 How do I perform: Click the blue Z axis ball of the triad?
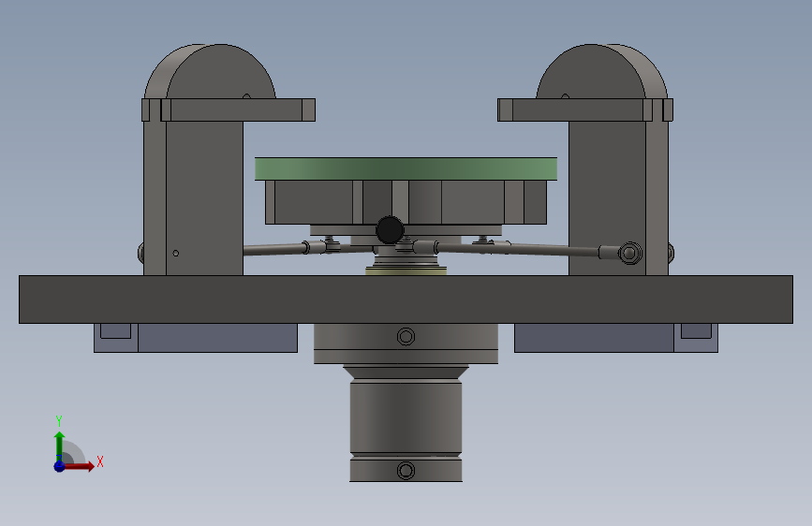(x=59, y=466)
